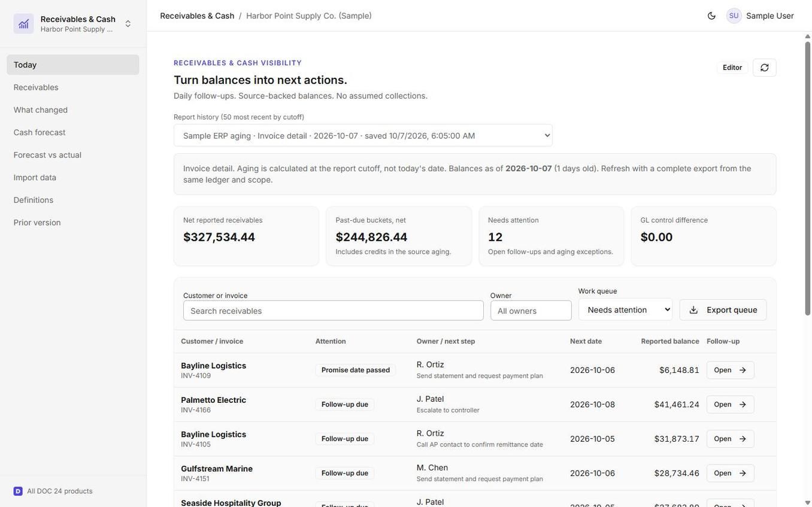
Task: Open Definitions in sidebar
Action: [73, 200]
